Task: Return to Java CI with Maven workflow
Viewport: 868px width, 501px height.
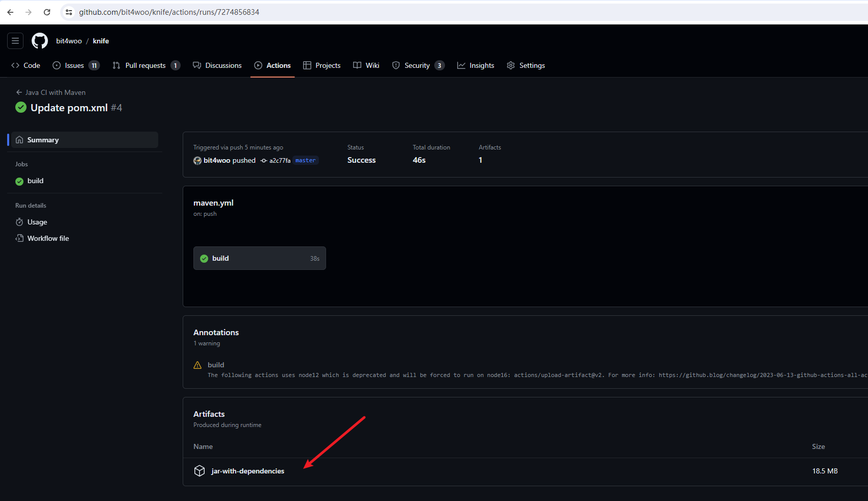Action: 51,92
